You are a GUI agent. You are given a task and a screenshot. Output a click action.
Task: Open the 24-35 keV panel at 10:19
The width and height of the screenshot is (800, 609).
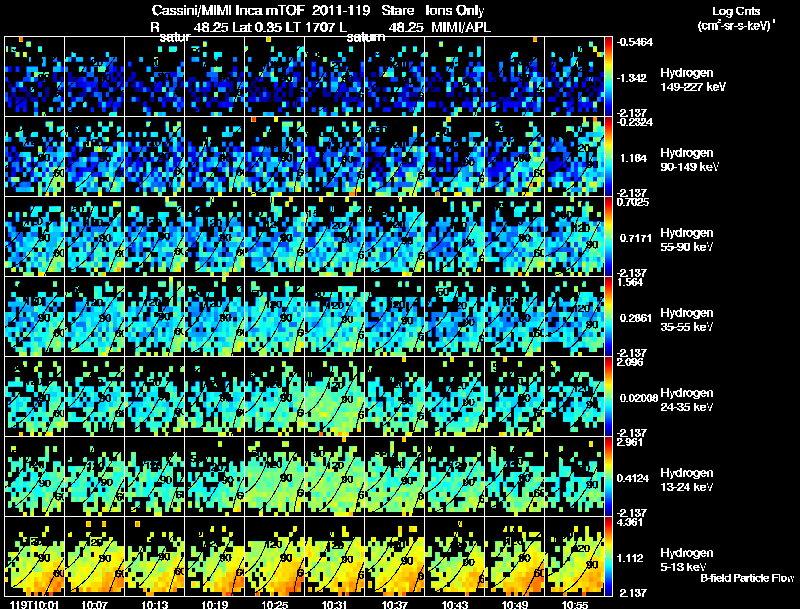[215, 396]
